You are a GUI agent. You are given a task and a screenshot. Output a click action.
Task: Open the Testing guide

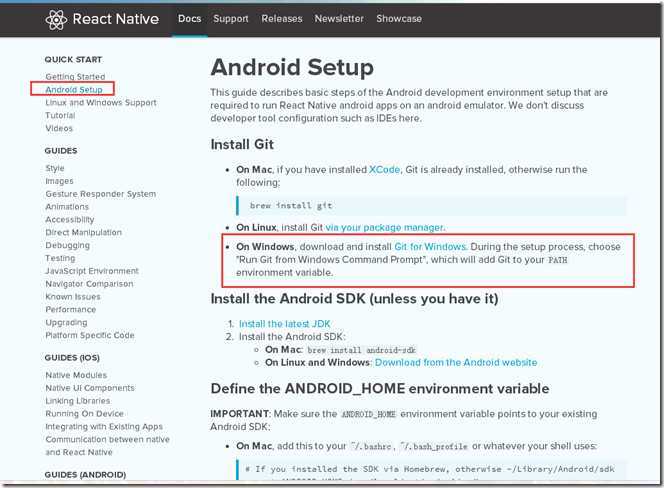tap(60, 258)
